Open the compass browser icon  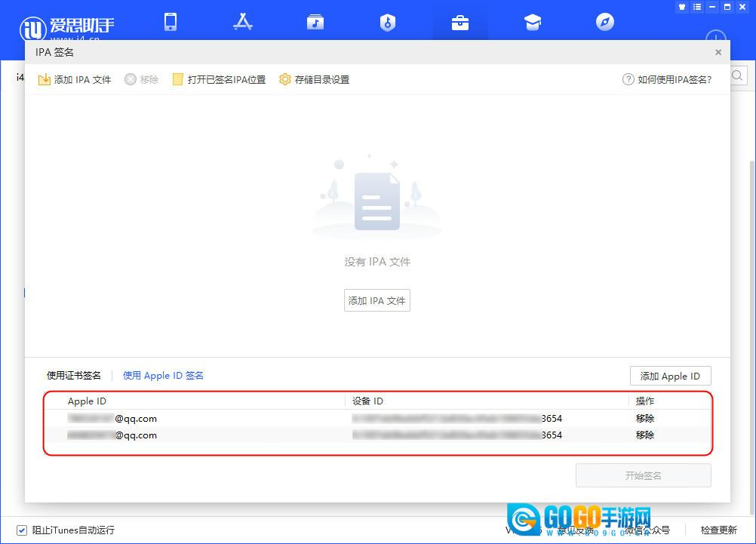(605, 22)
